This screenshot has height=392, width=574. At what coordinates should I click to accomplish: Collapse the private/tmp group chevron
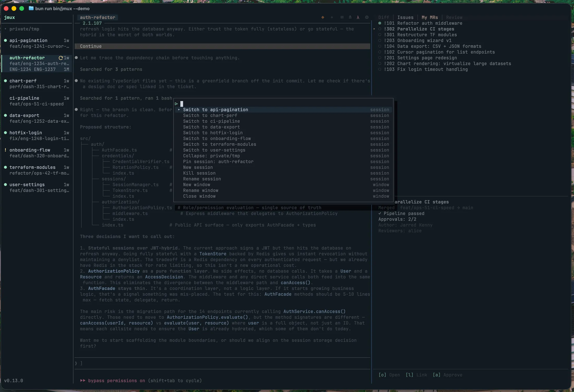coord(5,29)
